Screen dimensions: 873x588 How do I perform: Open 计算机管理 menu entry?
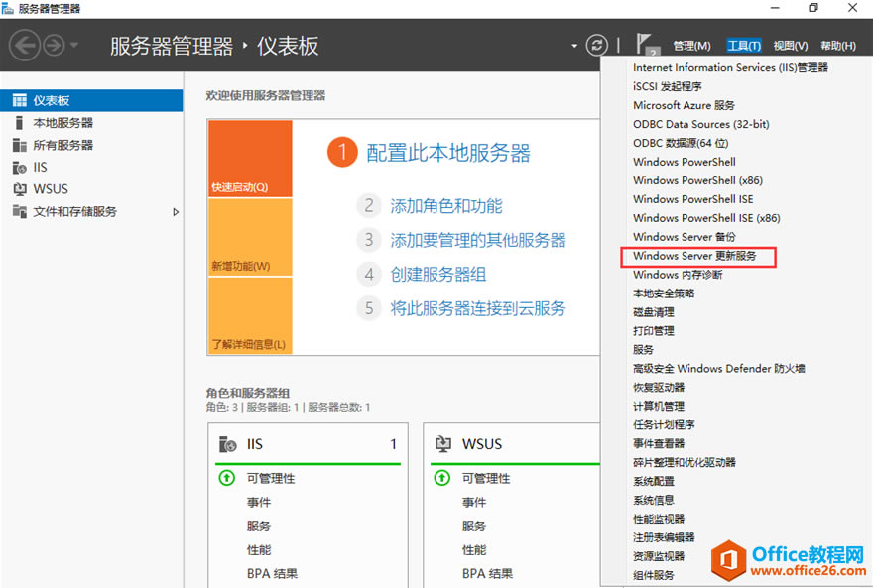click(x=659, y=407)
